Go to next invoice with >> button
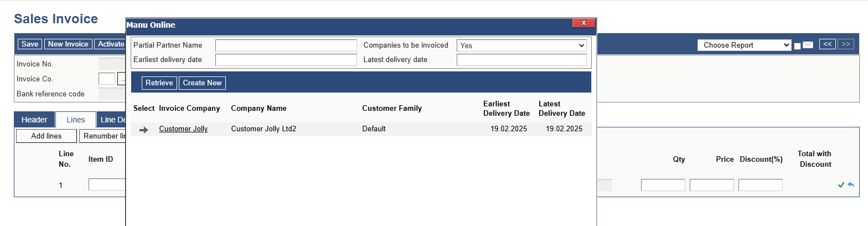This screenshot has height=226, width=868. [x=846, y=44]
